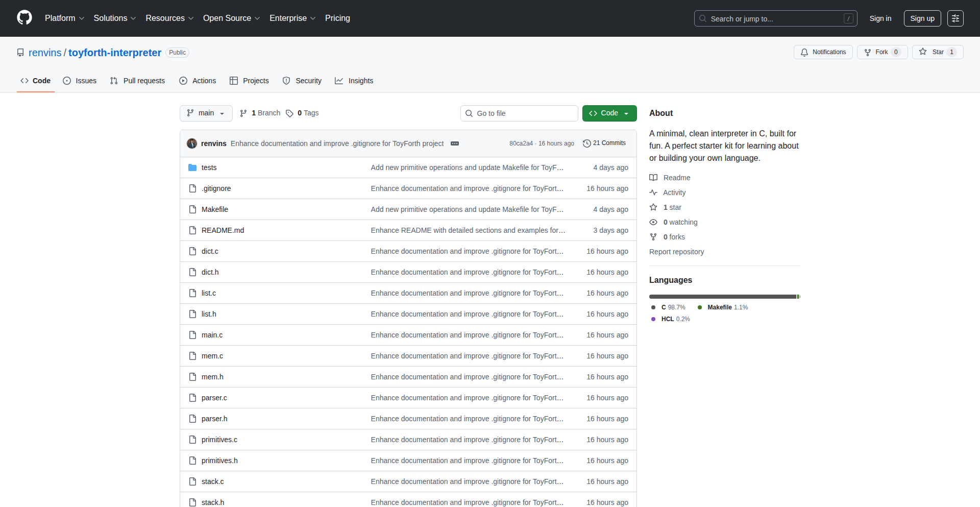
Task: Click the commit history clock icon
Action: coord(587,143)
